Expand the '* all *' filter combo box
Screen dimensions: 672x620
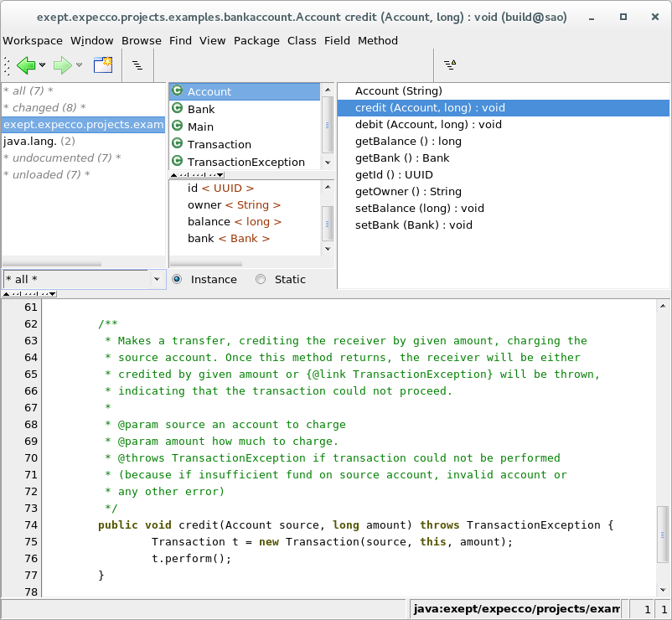157,279
